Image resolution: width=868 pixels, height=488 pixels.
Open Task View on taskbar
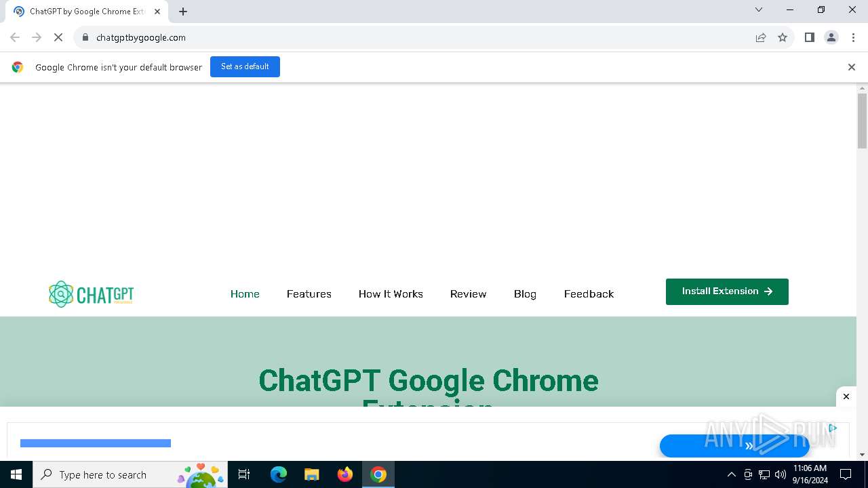(x=244, y=474)
